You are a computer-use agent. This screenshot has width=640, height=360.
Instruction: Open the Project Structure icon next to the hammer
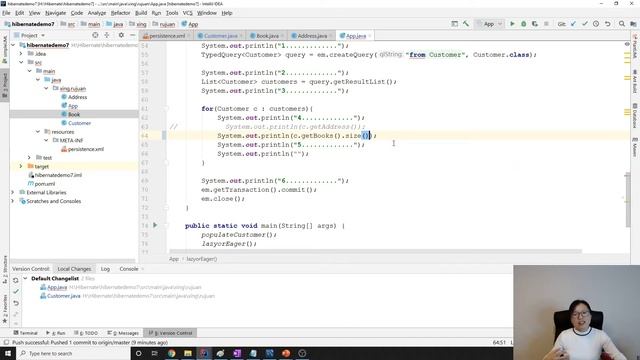pyautogui.click(x=454, y=24)
